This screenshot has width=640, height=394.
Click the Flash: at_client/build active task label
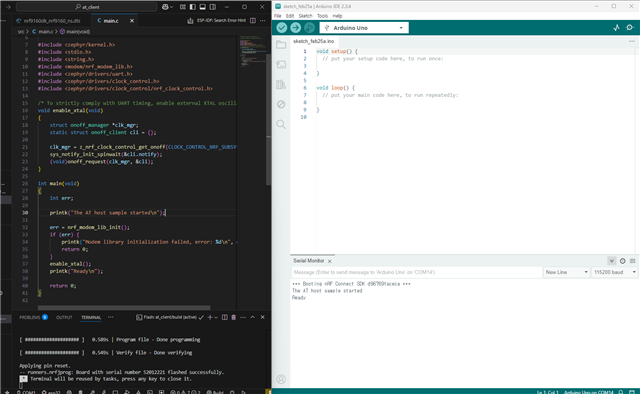tap(170, 317)
